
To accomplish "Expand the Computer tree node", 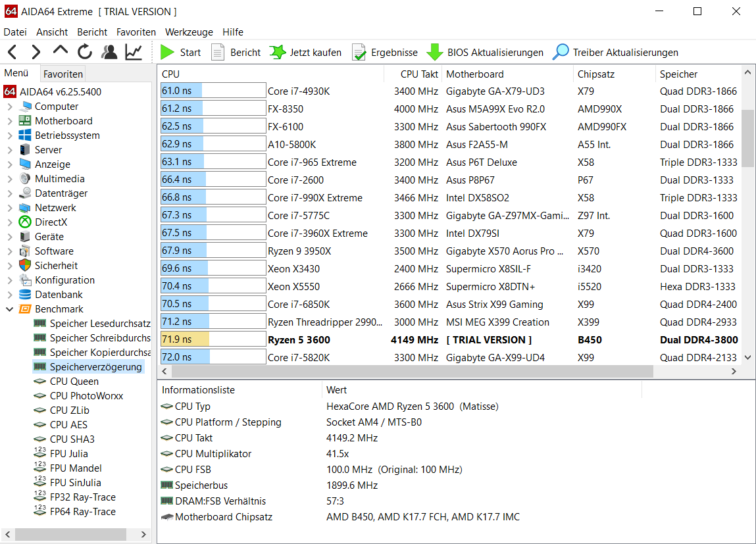I will pyautogui.click(x=10, y=107).
